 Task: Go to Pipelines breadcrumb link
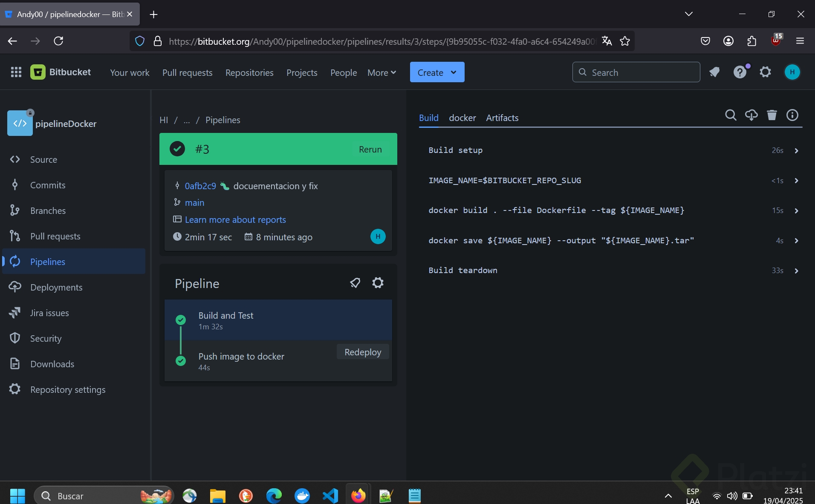click(x=223, y=120)
